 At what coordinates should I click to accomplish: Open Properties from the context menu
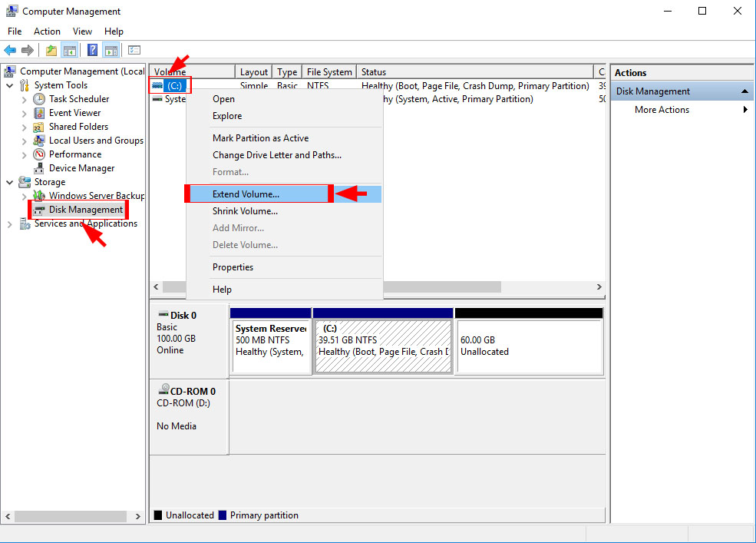pyautogui.click(x=285, y=267)
